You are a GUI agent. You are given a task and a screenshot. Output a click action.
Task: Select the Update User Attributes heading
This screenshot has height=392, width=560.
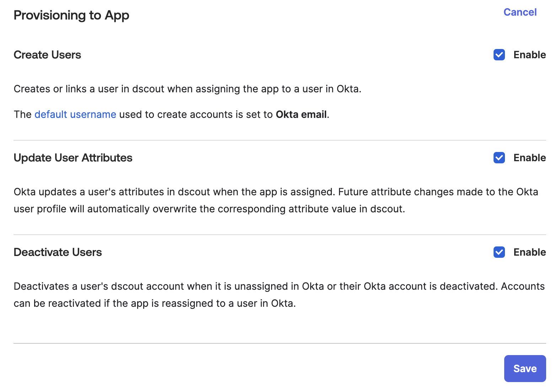coord(73,158)
